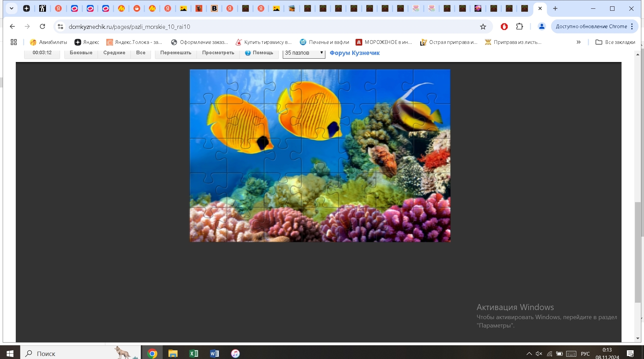Image resolution: width=644 pixels, height=359 pixels.
Task: Open the Extensions puzzle-piece icon
Action: [520, 26]
